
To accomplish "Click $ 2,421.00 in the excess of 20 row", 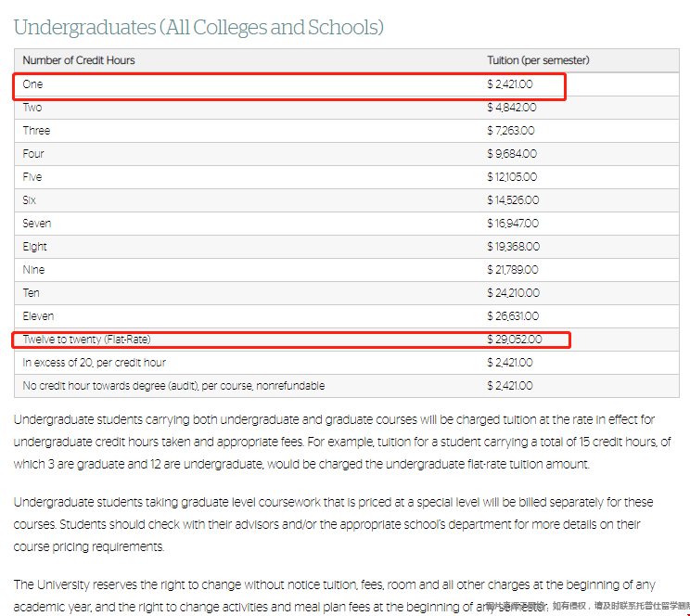I will (509, 363).
